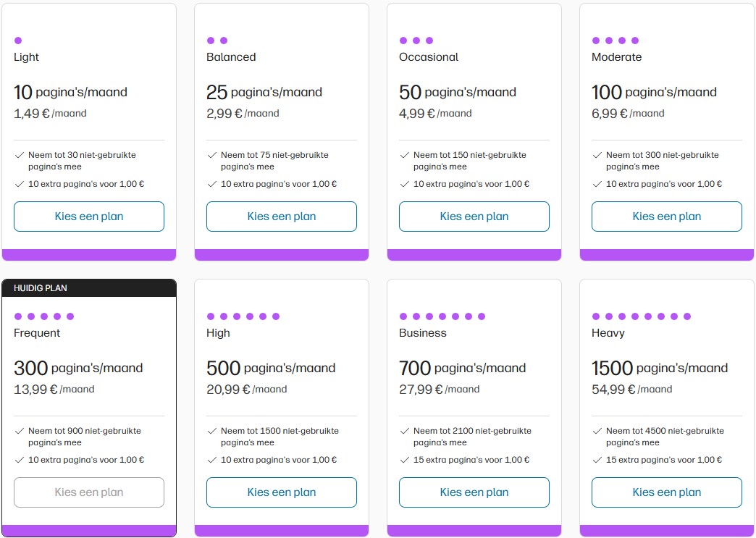Click Kies een plan for Occasional

click(474, 217)
